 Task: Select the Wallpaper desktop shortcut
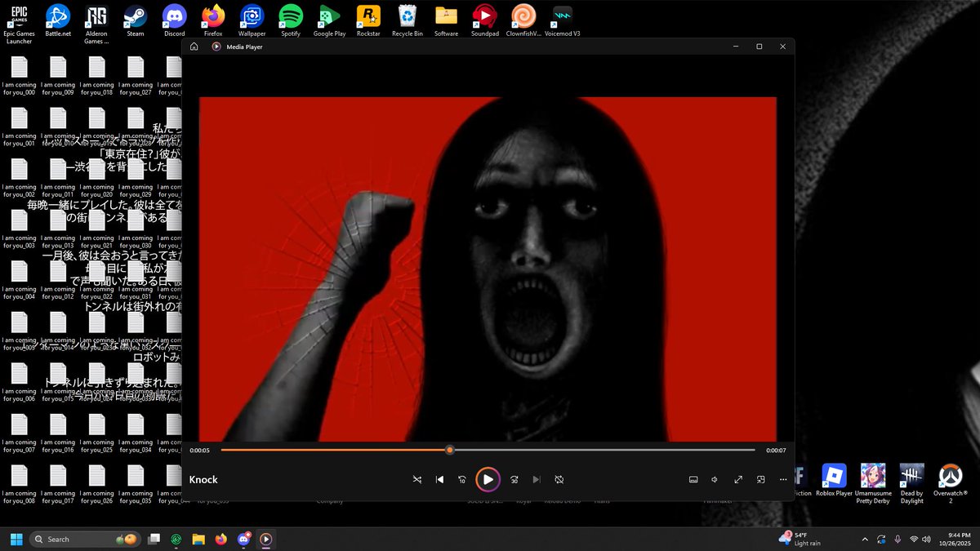(x=252, y=21)
